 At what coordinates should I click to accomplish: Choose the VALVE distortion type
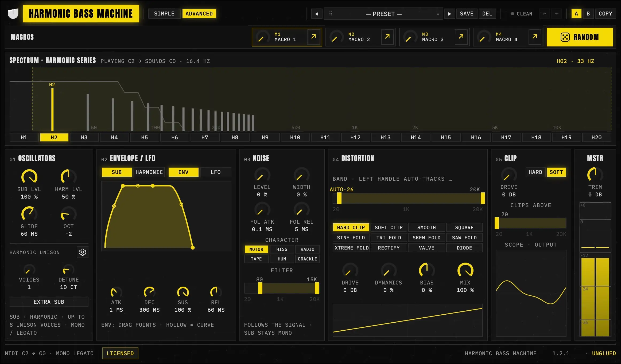426,248
